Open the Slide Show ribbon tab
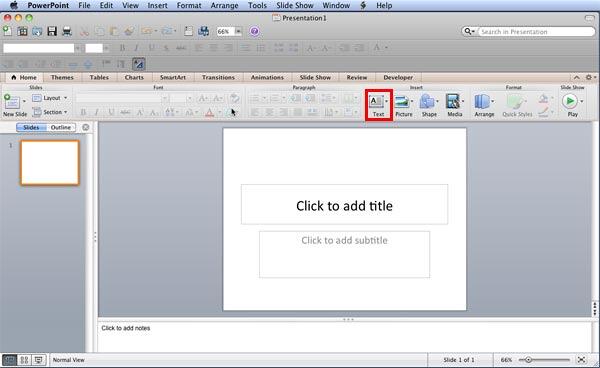The image size is (600, 368). 315,77
